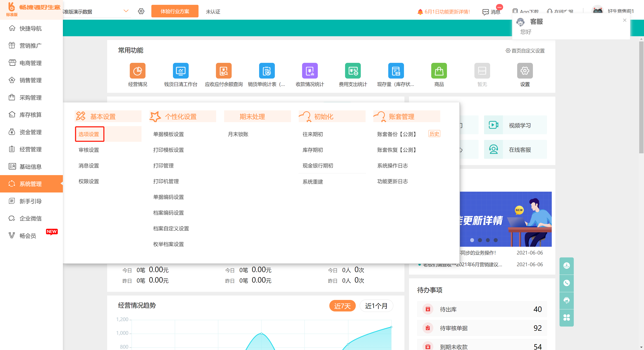Open the 消息 message icon

(486, 12)
